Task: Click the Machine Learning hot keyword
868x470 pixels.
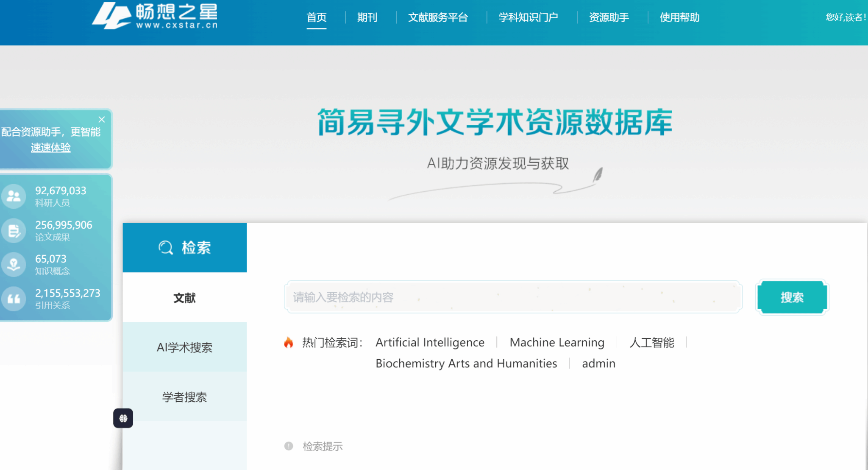Action: tap(557, 342)
